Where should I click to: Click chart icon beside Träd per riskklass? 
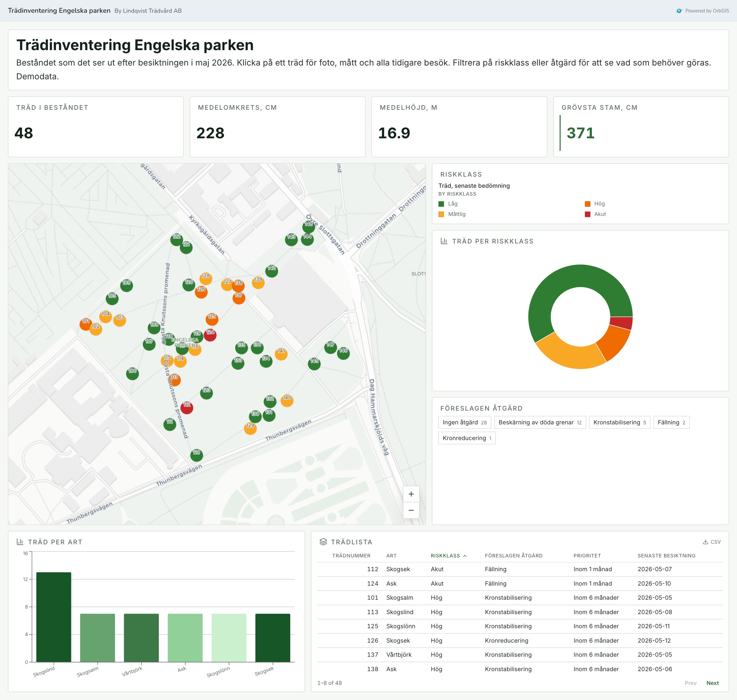coord(444,241)
